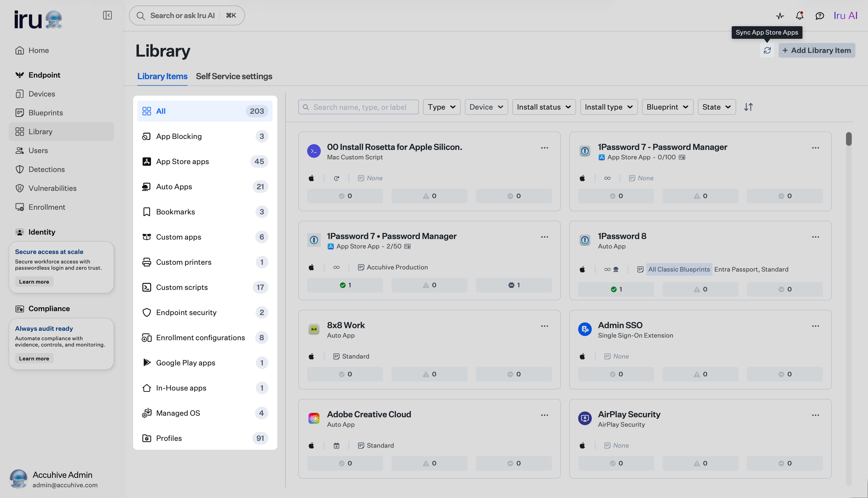The width and height of the screenshot is (868, 498).
Task: Click the Admin SSO app icon
Action: pos(584,329)
